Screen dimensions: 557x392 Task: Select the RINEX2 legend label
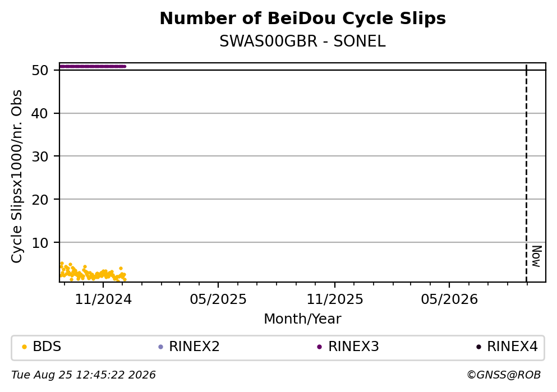[x=194, y=347]
